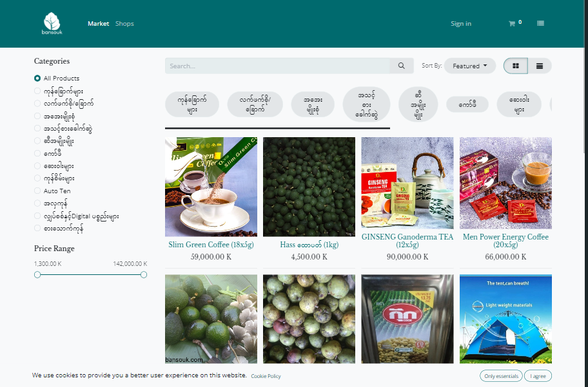The image size is (588, 387).
Task: Select the အလှကုန် category radio button
Action: click(x=37, y=203)
